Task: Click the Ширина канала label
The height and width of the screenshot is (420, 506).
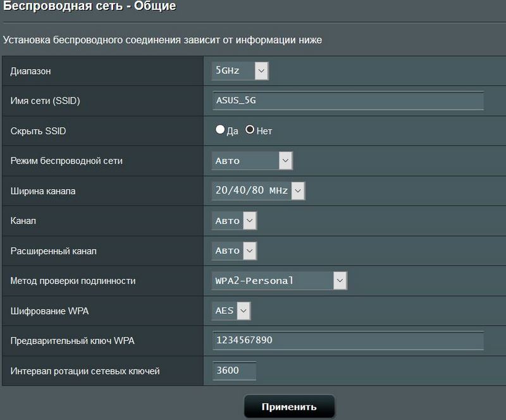Action: pyautogui.click(x=43, y=191)
